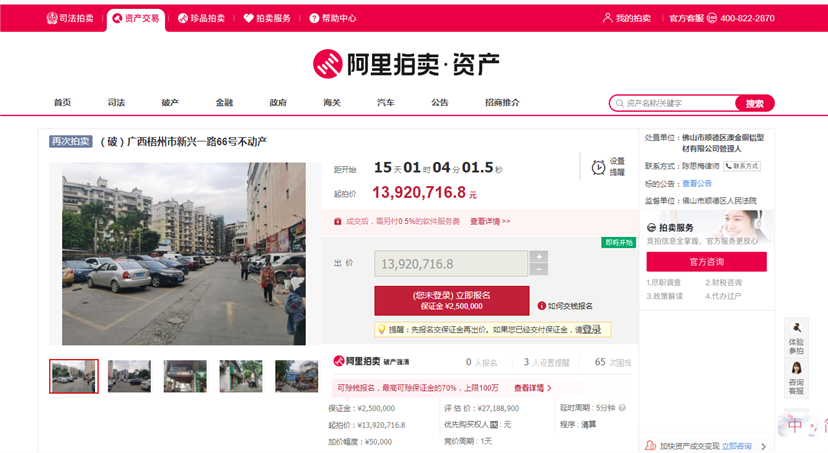828x453 pixels.
Task: Open the 司法 navigation item
Action: click(116, 102)
